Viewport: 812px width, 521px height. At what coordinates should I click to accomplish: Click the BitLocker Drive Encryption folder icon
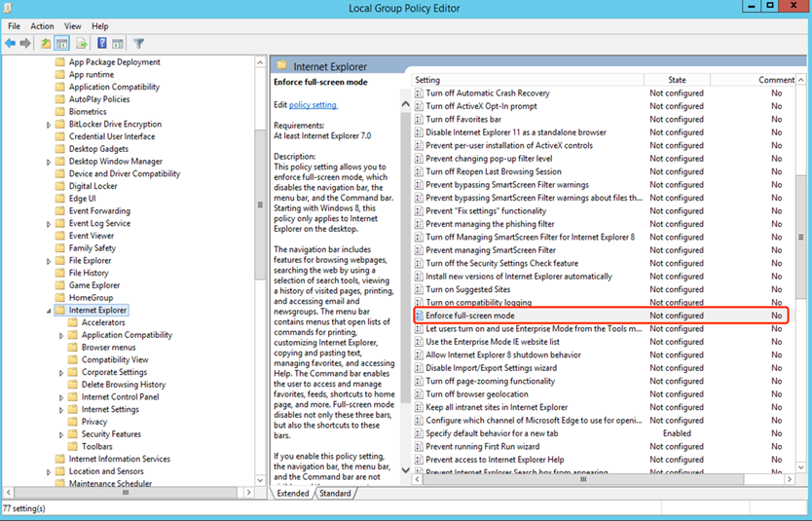[x=60, y=125]
